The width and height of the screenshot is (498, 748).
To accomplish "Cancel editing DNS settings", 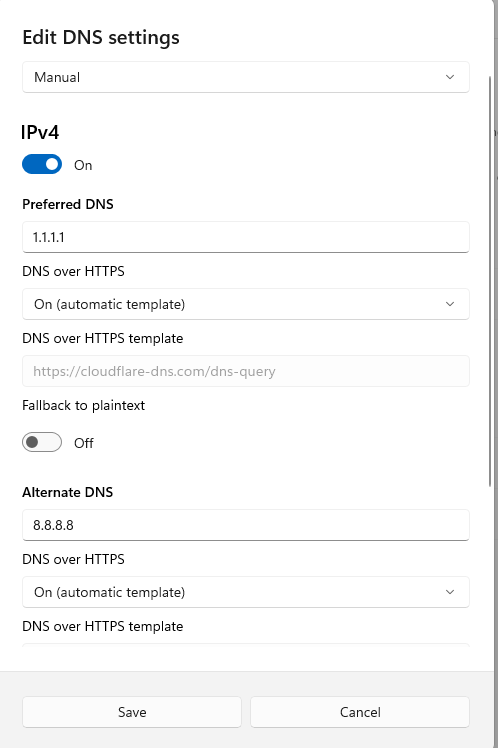I will [x=360, y=712].
